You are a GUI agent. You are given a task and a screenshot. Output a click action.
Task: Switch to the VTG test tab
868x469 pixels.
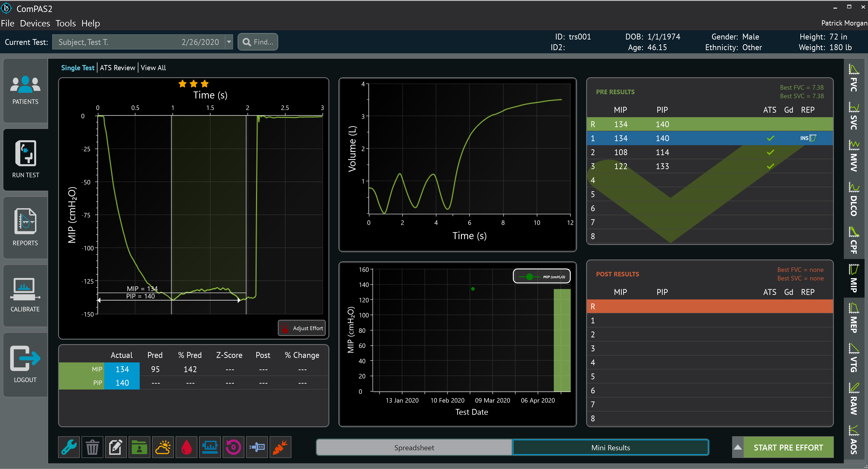tap(854, 358)
